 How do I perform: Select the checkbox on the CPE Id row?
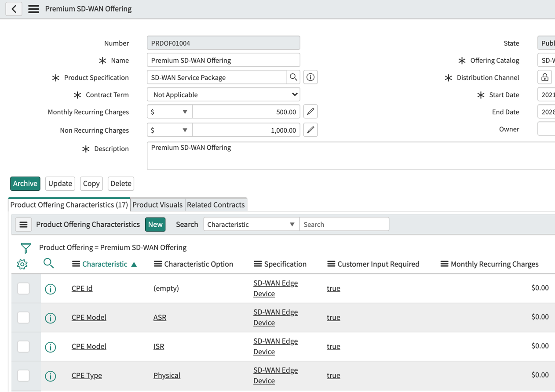(23, 289)
